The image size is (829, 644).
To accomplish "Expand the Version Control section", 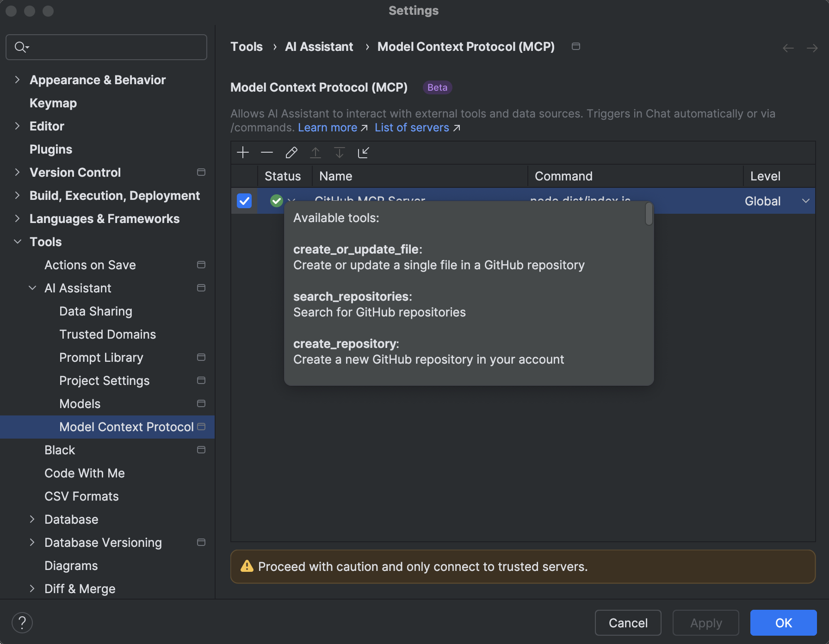I will 17,172.
